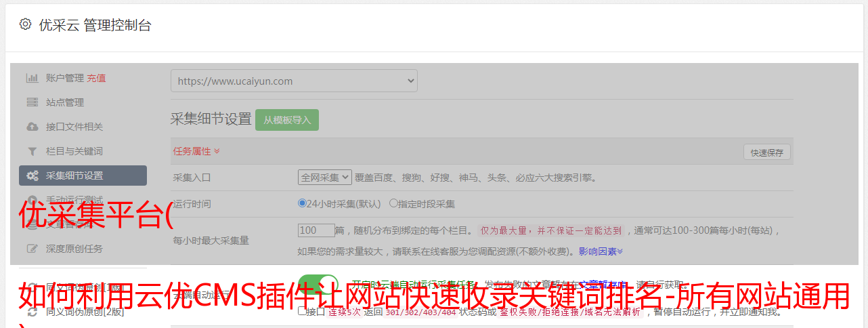Click the 快速保存 button
This screenshot has height=328, width=868.
766,152
